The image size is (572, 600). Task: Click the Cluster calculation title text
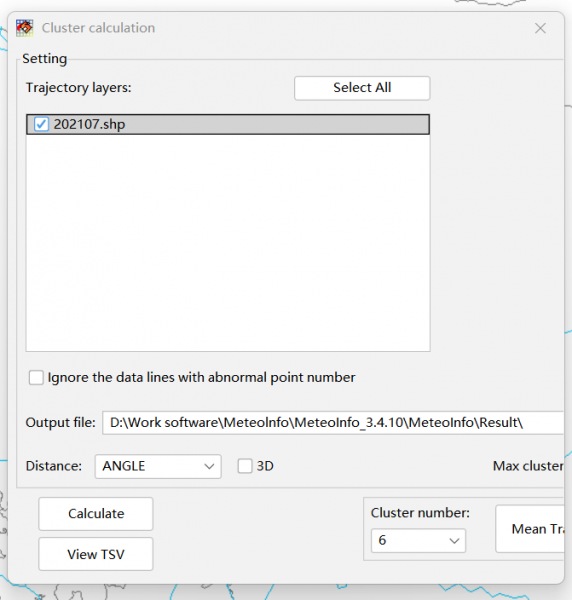tap(98, 28)
